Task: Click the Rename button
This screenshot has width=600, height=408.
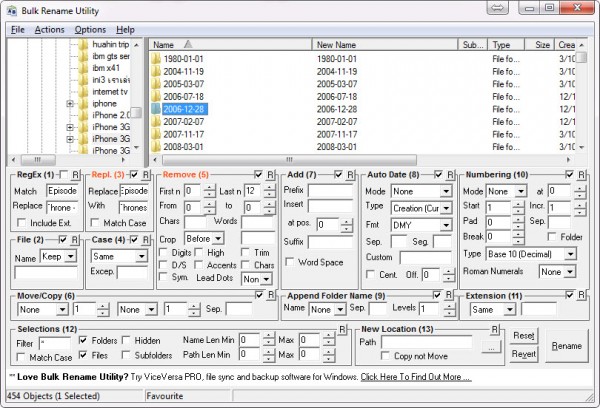Action: pos(565,346)
